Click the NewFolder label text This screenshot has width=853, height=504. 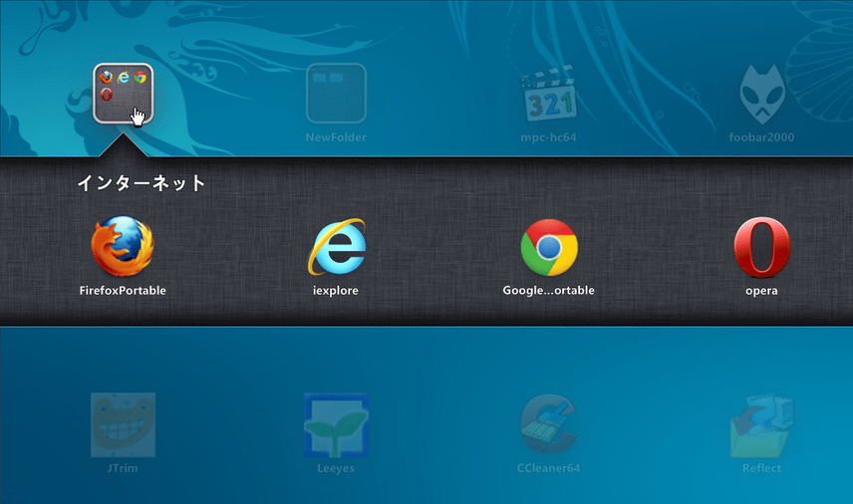(336, 137)
